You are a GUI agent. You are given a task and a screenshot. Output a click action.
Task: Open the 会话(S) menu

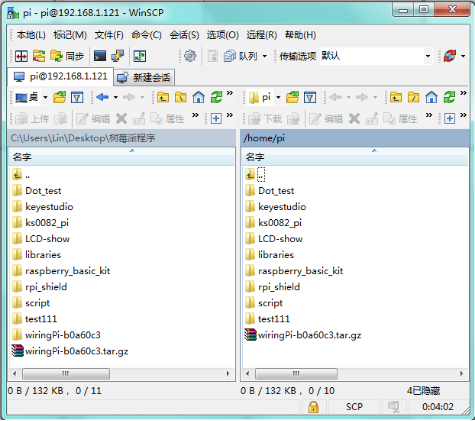pyautogui.click(x=184, y=35)
